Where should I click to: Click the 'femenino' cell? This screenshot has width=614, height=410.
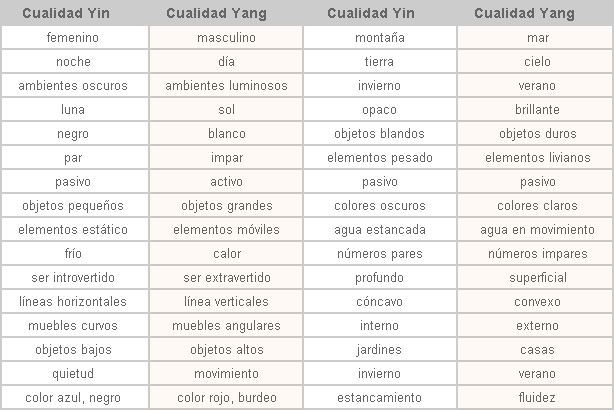tap(73, 38)
